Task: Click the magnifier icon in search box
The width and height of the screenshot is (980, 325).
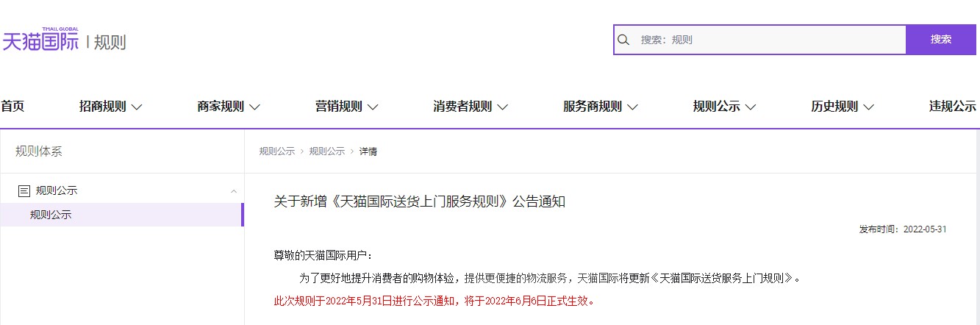Action: (x=623, y=40)
